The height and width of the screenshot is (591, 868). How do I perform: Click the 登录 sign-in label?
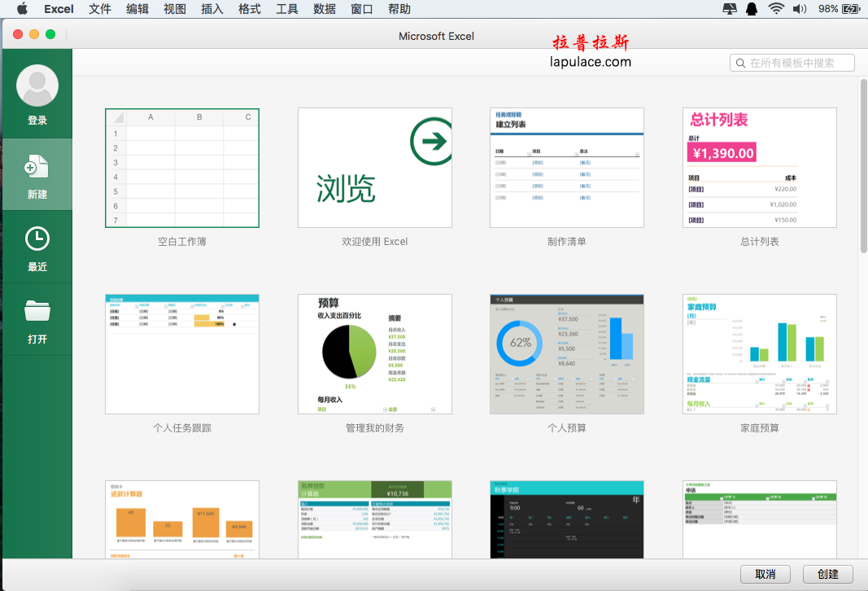(x=37, y=120)
